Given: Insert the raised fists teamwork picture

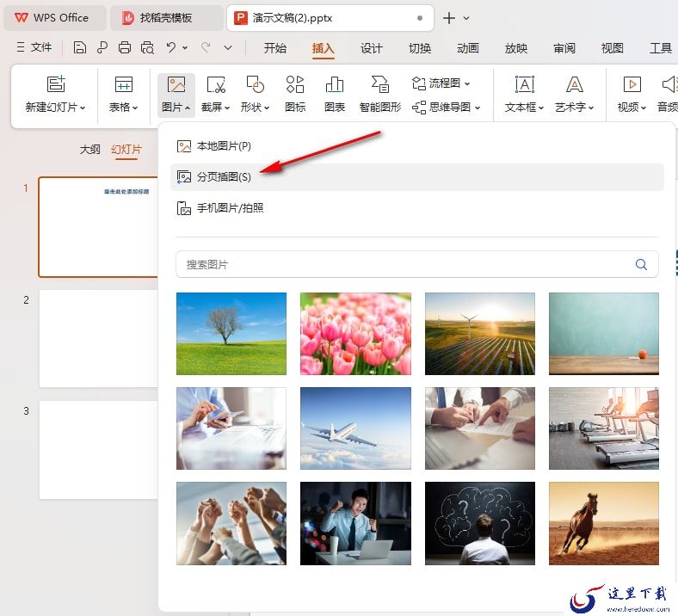Looking at the screenshot, I should 231,523.
